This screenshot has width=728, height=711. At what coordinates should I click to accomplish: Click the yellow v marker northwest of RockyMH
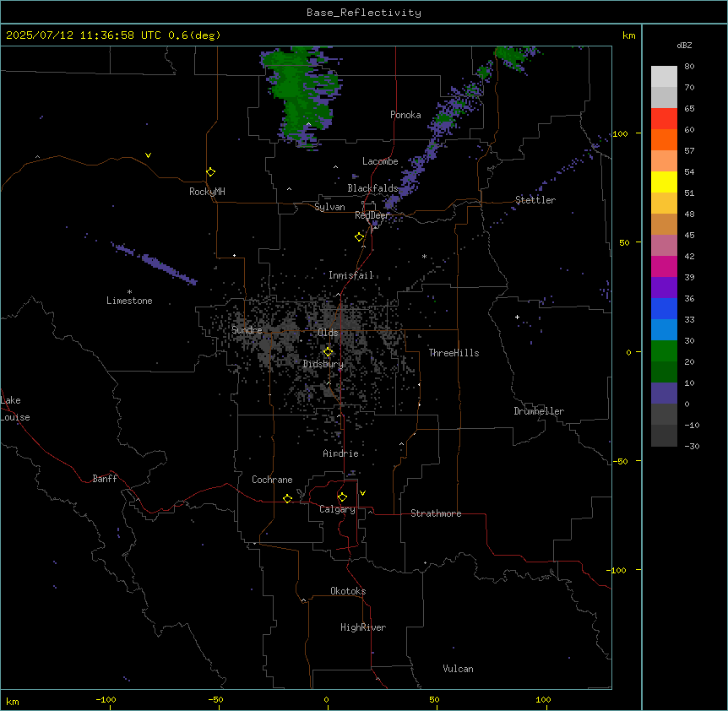tap(148, 155)
